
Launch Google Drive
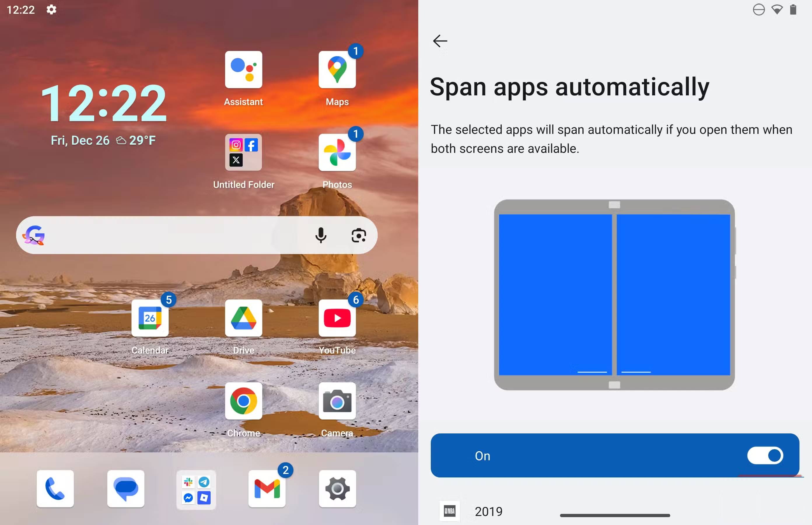(243, 318)
